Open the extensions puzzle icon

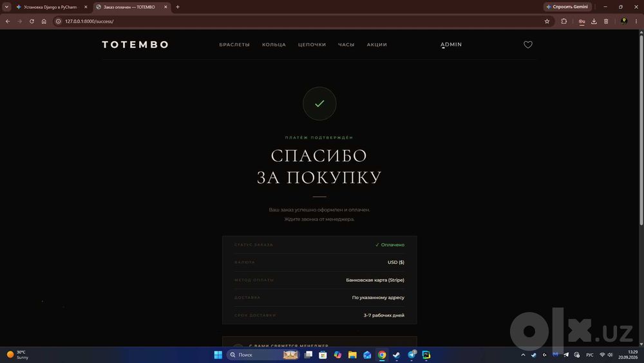tap(564, 21)
